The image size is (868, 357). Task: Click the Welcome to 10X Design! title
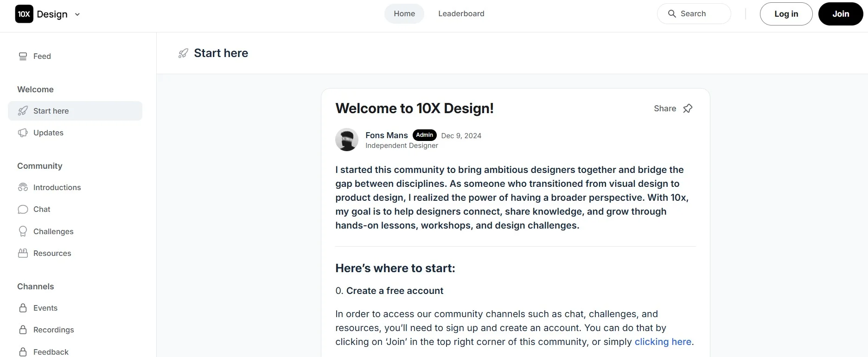point(415,108)
